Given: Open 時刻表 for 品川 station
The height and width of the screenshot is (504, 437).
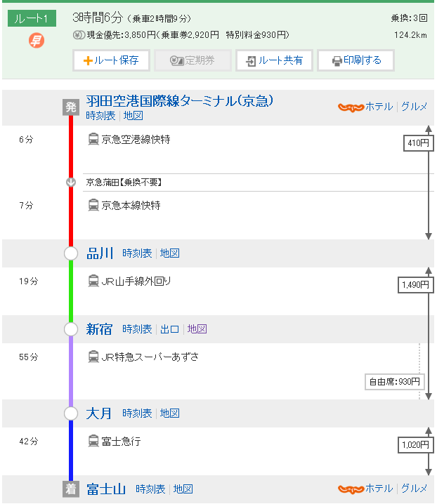Looking at the screenshot, I should point(137,253).
